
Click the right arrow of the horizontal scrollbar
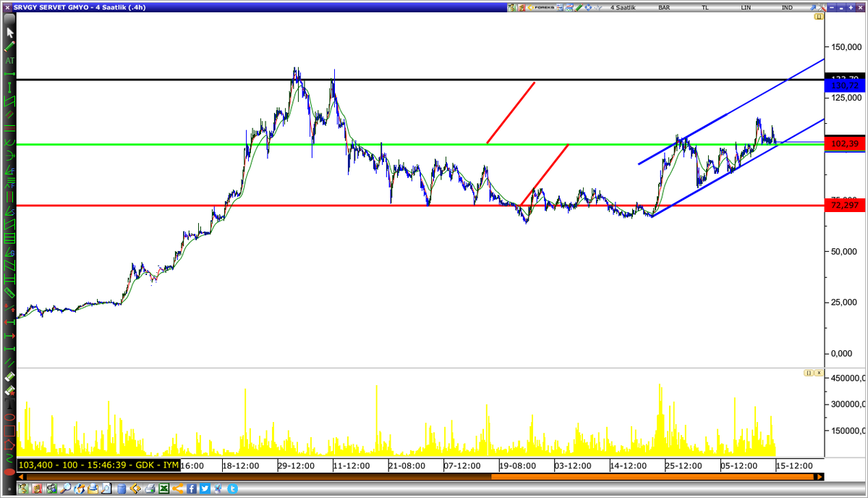[820, 477]
